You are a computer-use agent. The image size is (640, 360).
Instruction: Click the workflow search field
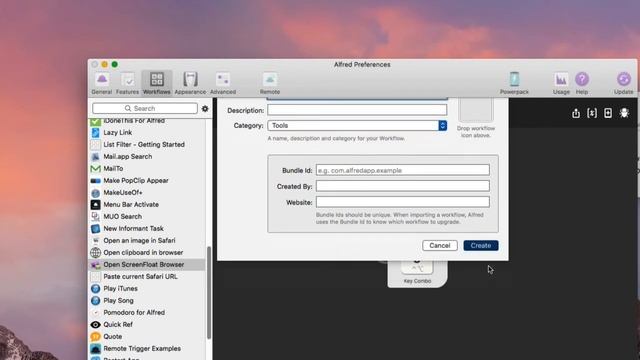point(145,108)
